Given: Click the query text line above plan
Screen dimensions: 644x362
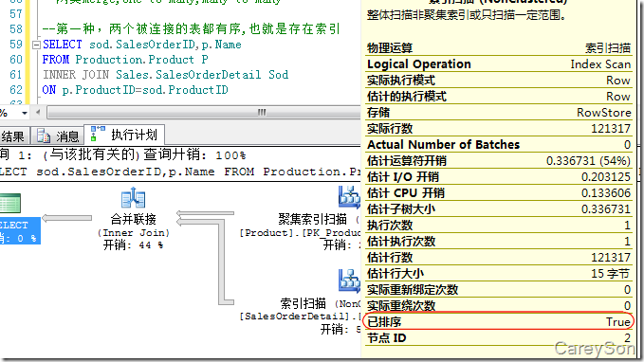Looking at the screenshot, I should pyautogui.click(x=180, y=172).
